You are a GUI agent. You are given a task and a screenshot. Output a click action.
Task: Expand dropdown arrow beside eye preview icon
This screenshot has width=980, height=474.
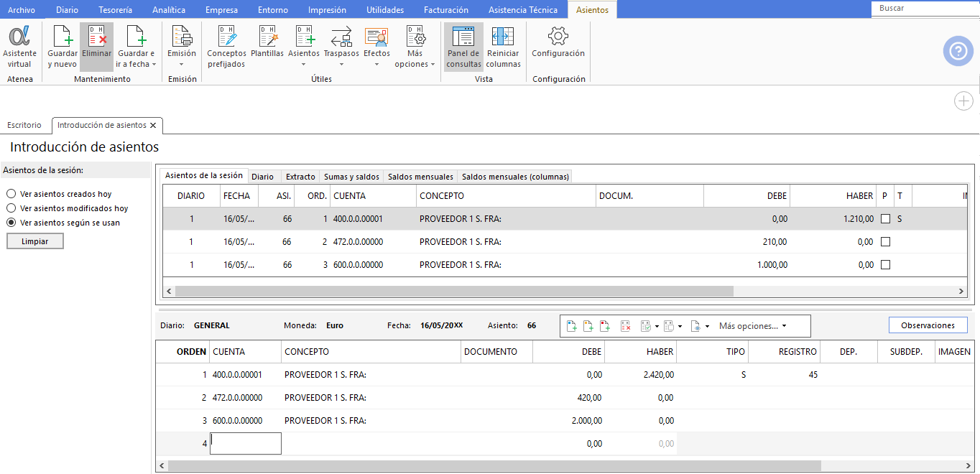[707, 326]
